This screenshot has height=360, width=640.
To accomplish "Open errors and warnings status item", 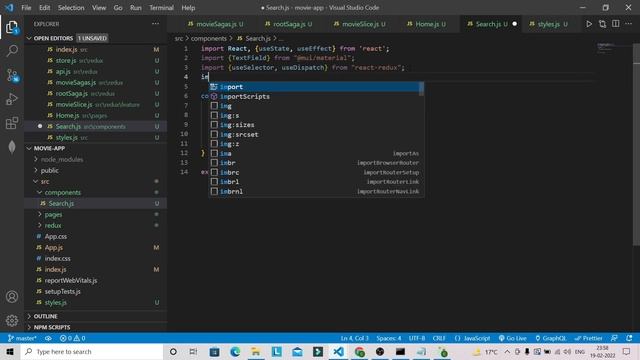I will click(72, 338).
